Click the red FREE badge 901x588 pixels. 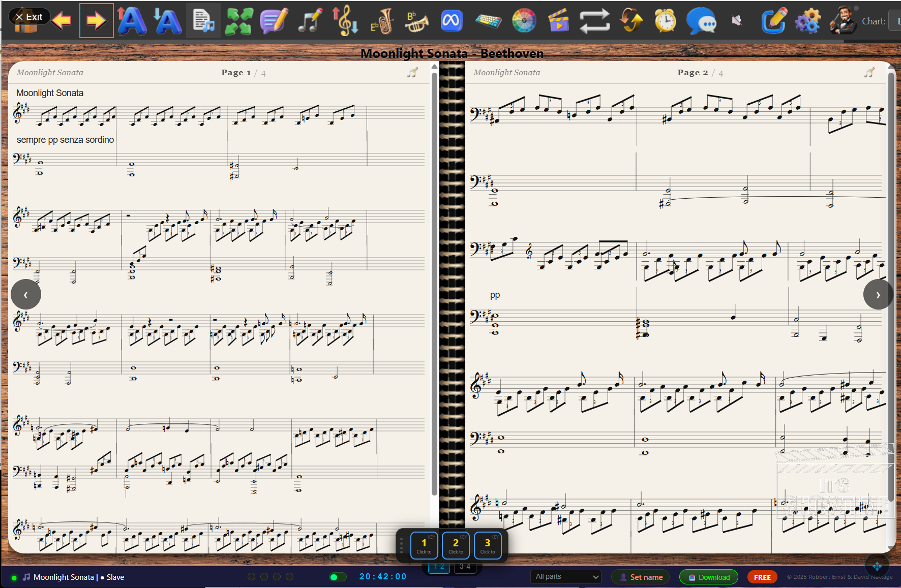coord(762,577)
